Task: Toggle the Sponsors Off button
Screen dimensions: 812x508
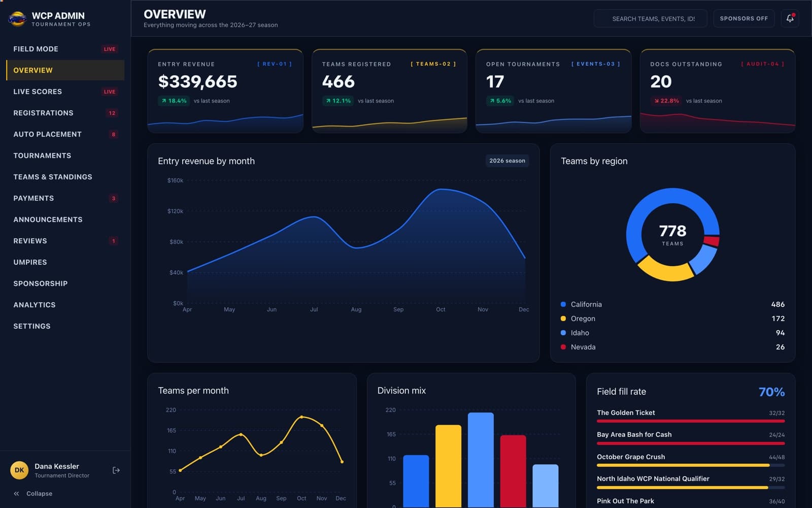Action: tap(744, 18)
